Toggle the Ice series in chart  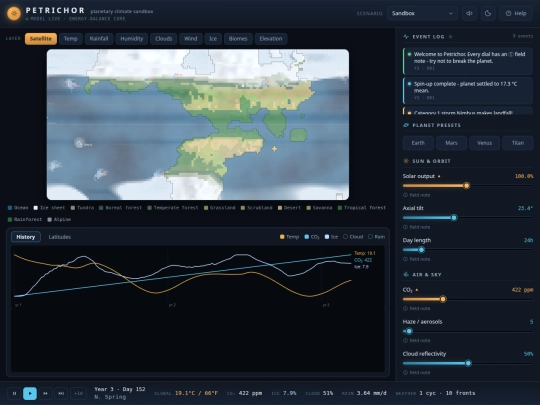tap(331, 237)
